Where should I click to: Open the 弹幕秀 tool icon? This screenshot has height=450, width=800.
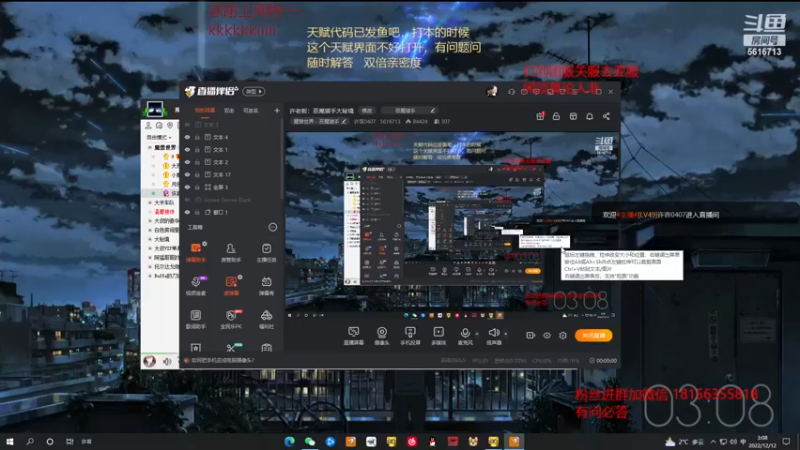pos(266,286)
